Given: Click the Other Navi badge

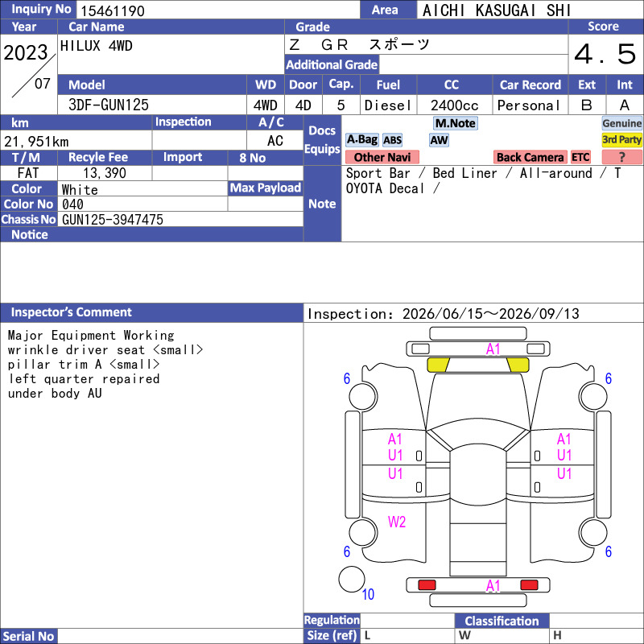Looking at the screenshot, I should pyautogui.click(x=382, y=157).
